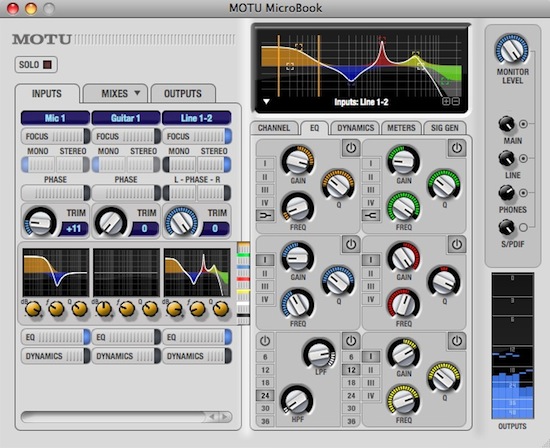This screenshot has width=550, height=448.
Task: Open the DYNAMICS tab
Action: pyautogui.click(x=355, y=128)
